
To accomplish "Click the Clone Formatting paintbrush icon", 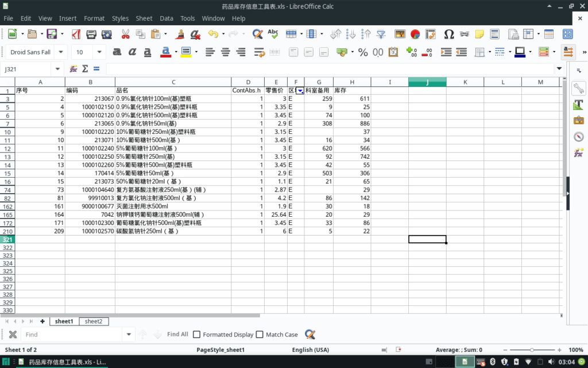I will point(180,34).
